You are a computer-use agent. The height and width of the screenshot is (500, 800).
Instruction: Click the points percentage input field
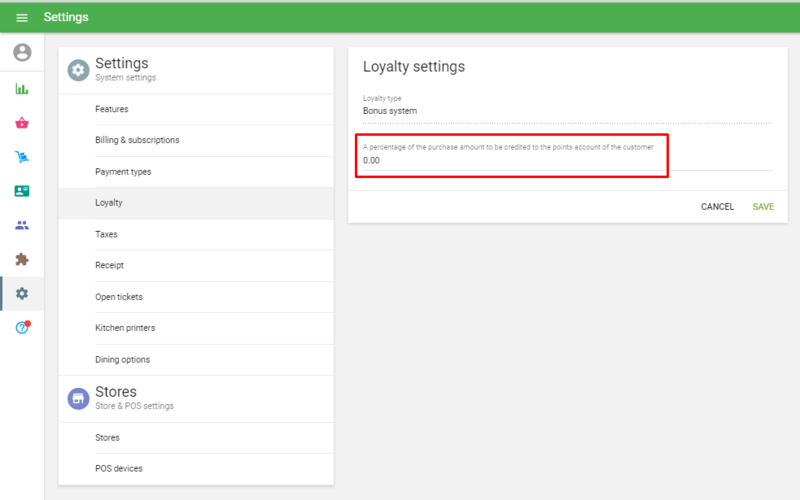(512, 160)
